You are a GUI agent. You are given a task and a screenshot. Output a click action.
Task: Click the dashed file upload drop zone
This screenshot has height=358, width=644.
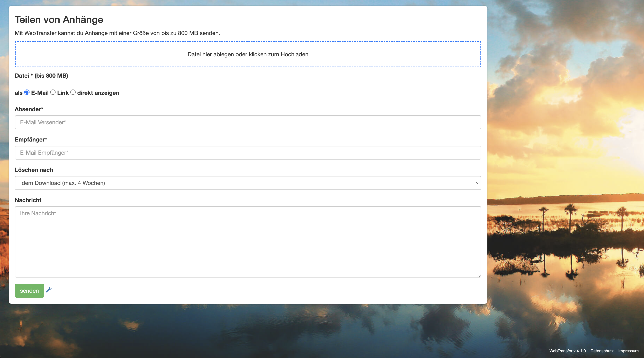click(248, 54)
